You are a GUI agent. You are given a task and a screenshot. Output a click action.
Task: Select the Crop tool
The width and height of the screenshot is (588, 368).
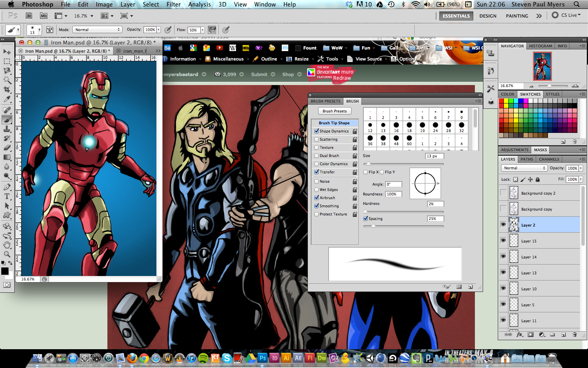[7, 90]
